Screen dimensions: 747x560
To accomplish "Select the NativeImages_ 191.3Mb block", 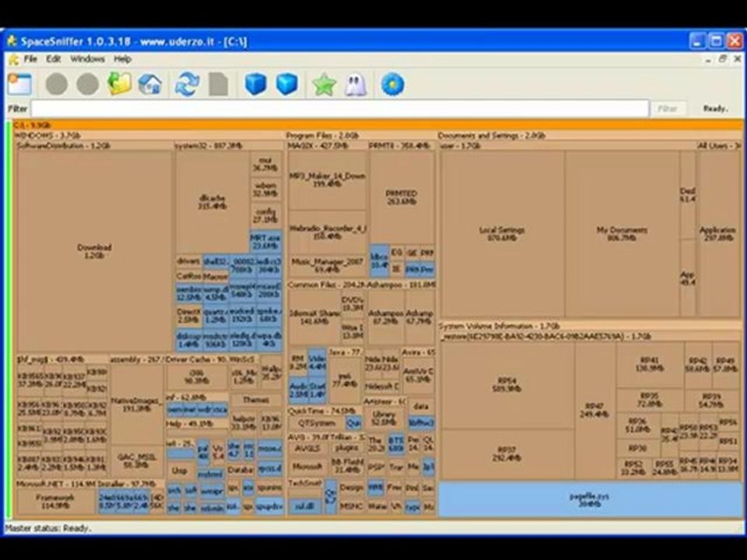I will point(137,404).
